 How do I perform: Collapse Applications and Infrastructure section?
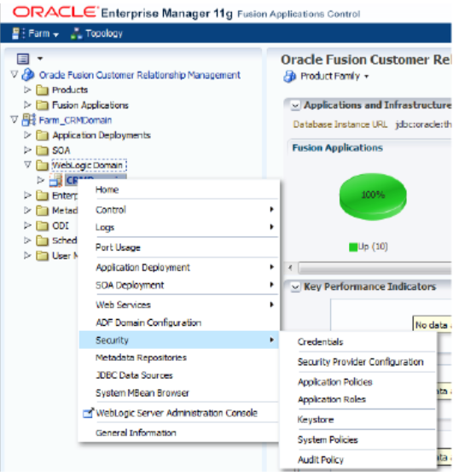point(295,106)
